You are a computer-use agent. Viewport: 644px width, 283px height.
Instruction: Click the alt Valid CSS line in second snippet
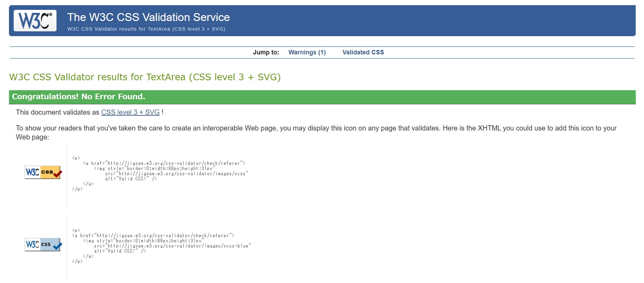(x=120, y=251)
